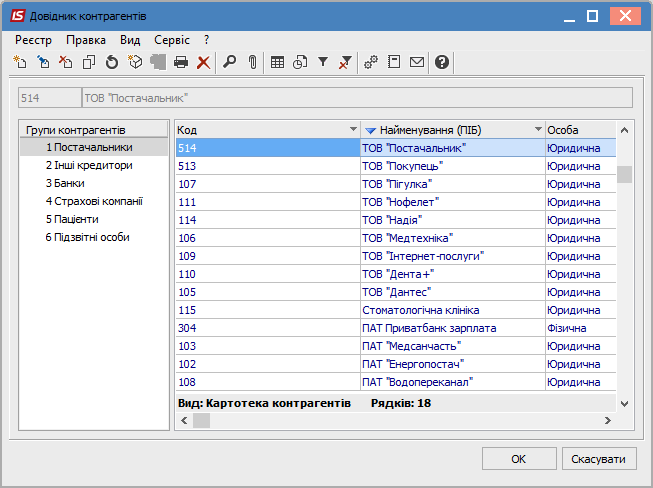Viewport: 653px width, 488px height.
Task: Select row ПАТ "Водопереканал"
Action: pos(396,382)
